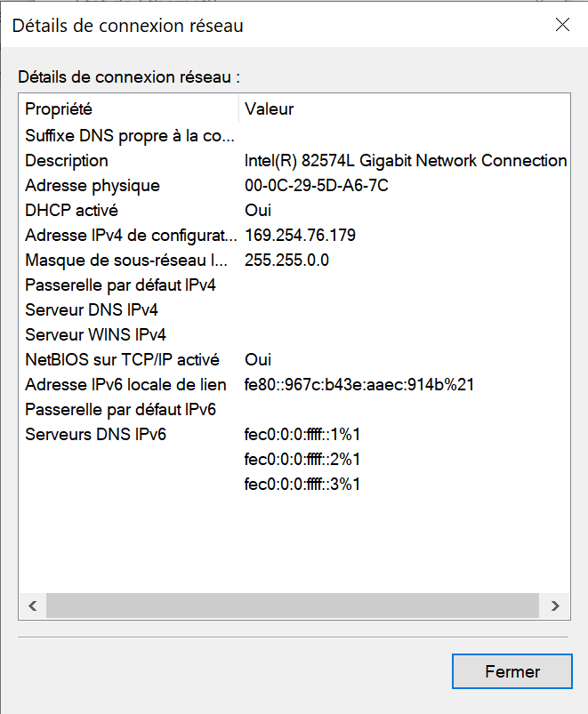Select the Serveur DNS IPv4 row

click(92, 310)
